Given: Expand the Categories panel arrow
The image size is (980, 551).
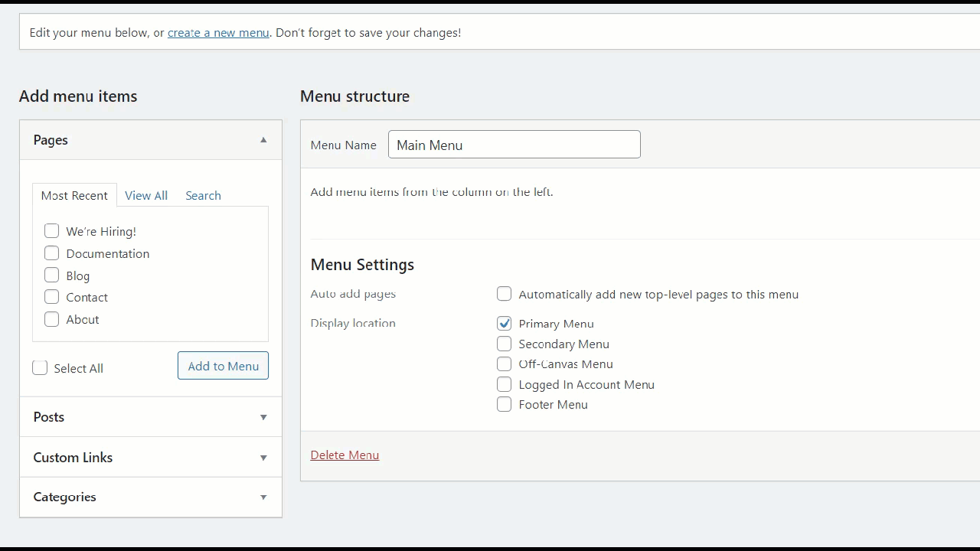Looking at the screenshot, I should pyautogui.click(x=263, y=497).
